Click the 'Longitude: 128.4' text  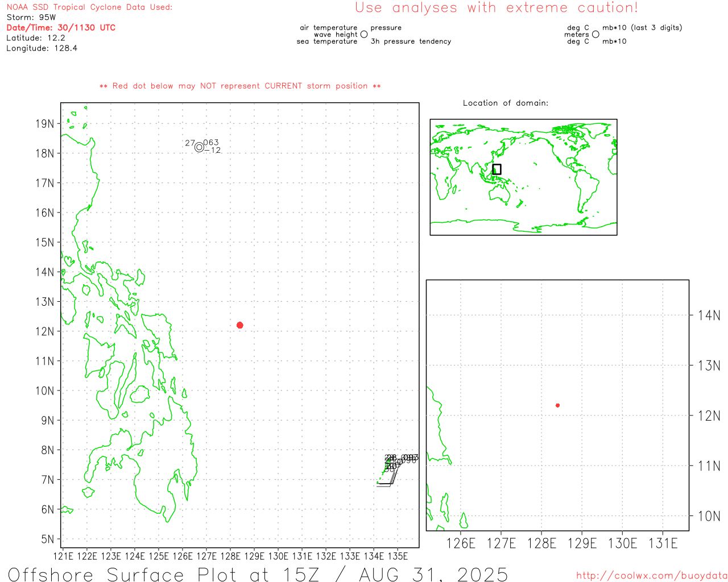pyautogui.click(x=42, y=48)
